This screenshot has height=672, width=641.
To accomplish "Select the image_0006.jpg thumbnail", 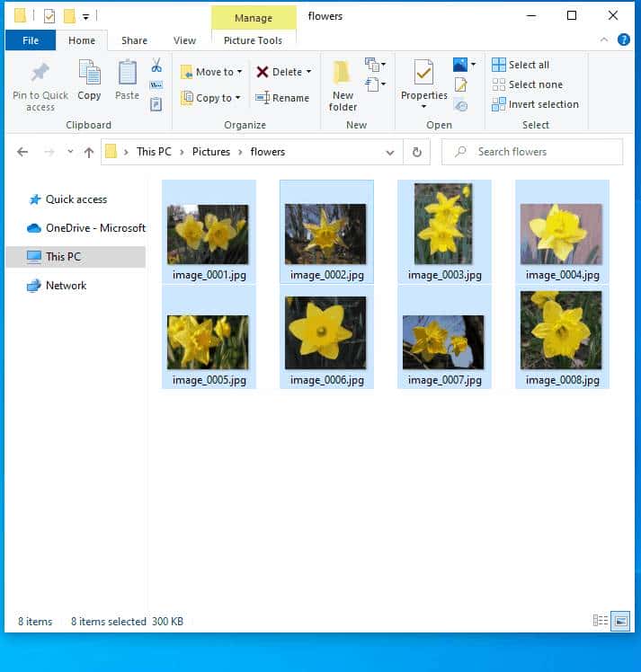I will click(326, 337).
